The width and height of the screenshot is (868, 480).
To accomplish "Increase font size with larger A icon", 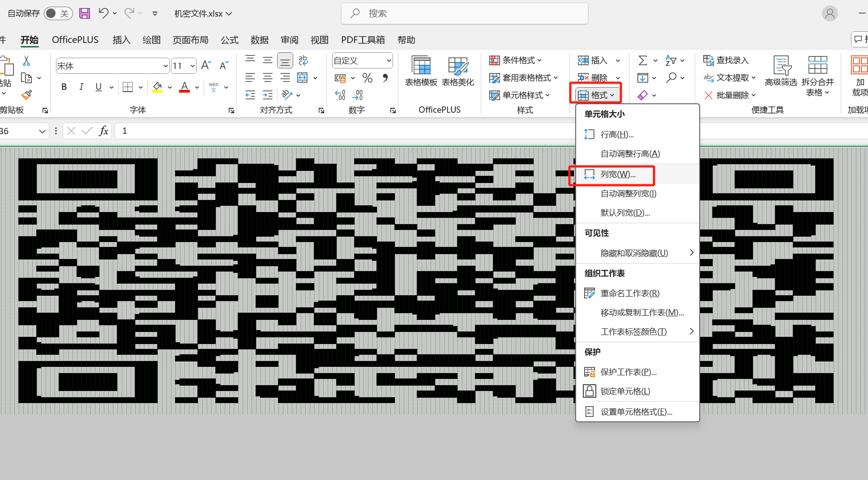I will [206, 66].
